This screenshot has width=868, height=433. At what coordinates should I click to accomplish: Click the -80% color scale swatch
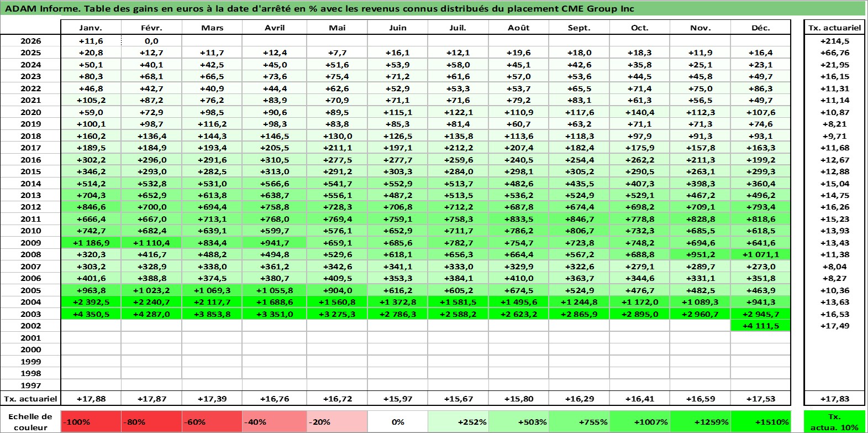[x=151, y=421]
